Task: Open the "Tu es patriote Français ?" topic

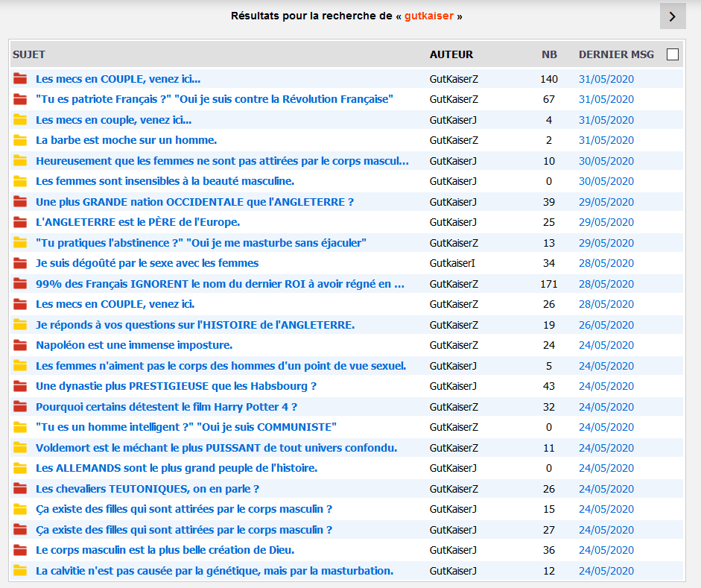Action: point(215,99)
